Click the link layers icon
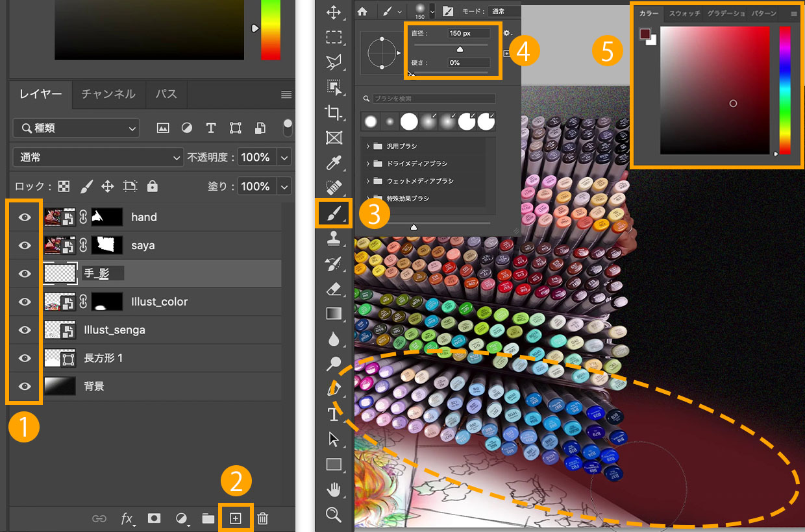This screenshot has height=532, width=805. 99,518
